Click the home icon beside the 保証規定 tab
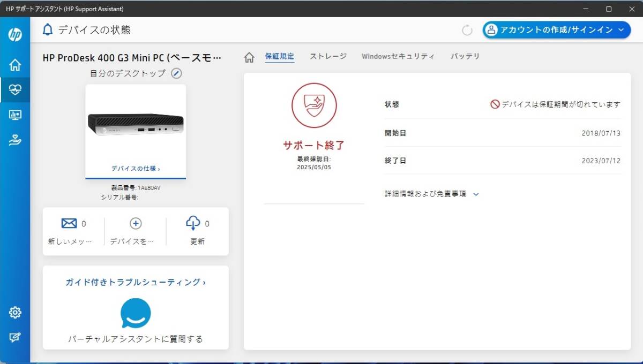 point(249,57)
